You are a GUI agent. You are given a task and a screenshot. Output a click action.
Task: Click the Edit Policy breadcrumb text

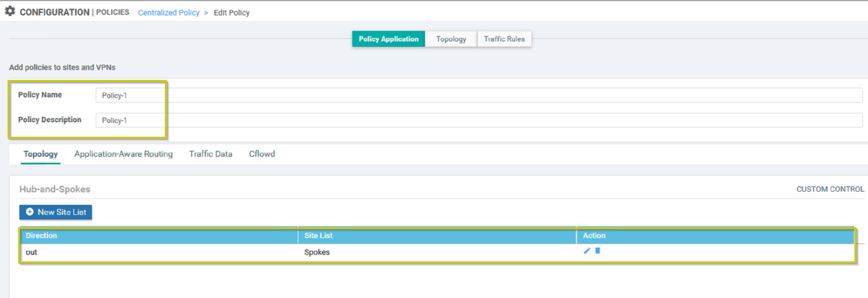(x=232, y=12)
